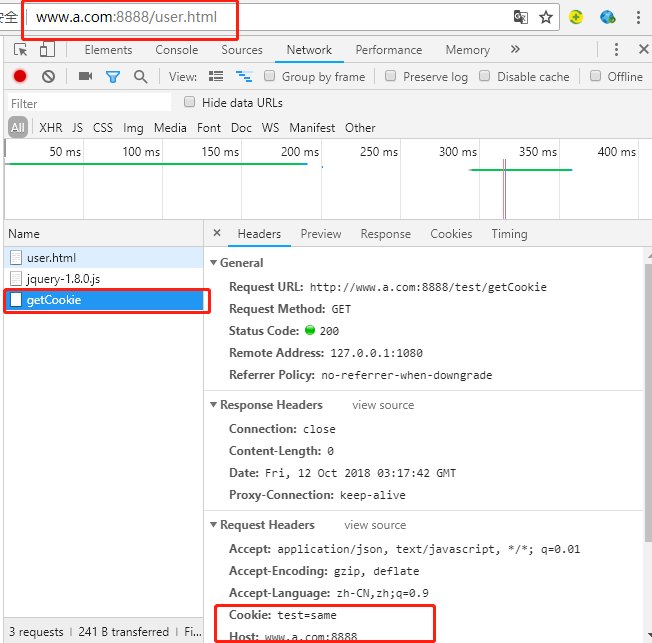Click the Remote Address value 127.0.0.1:1080
Image resolution: width=652 pixels, height=643 pixels.
pos(376,353)
